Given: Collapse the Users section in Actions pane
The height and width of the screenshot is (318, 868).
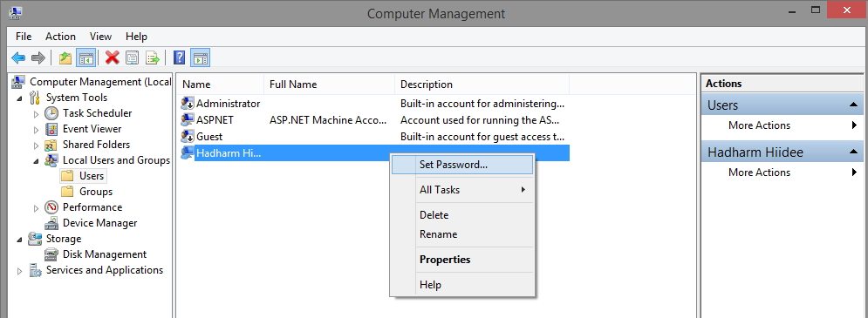Looking at the screenshot, I should [853, 105].
